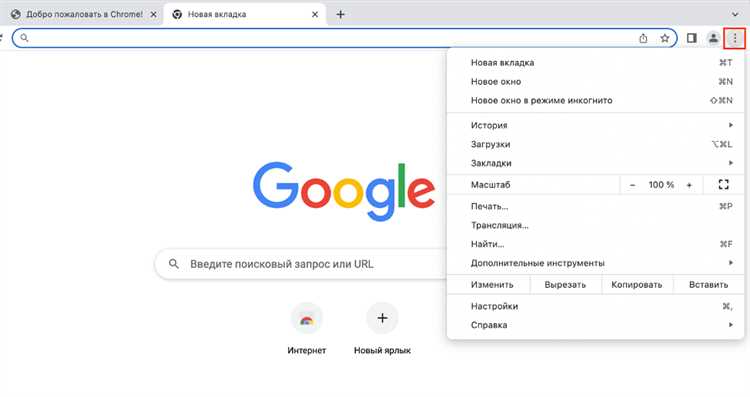
Task: Click the '100 %' zoom value
Action: [661, 185]
